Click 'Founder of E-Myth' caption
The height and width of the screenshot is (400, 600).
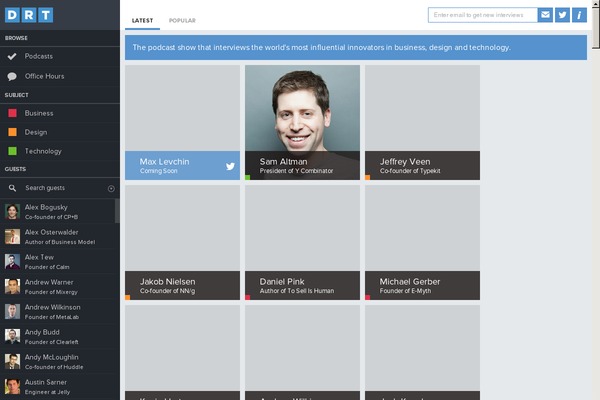pos(405,291)
